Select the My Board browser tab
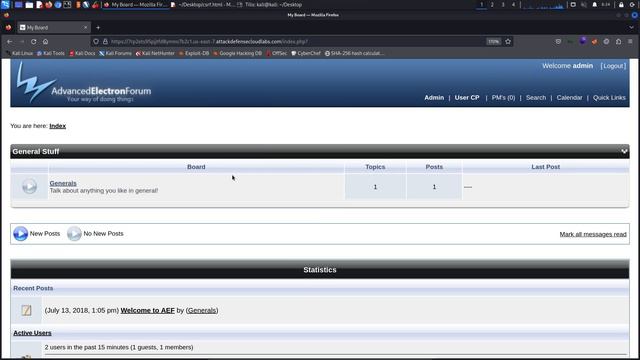The width and height of the screenshot is (640, 360). pos(53,27)
